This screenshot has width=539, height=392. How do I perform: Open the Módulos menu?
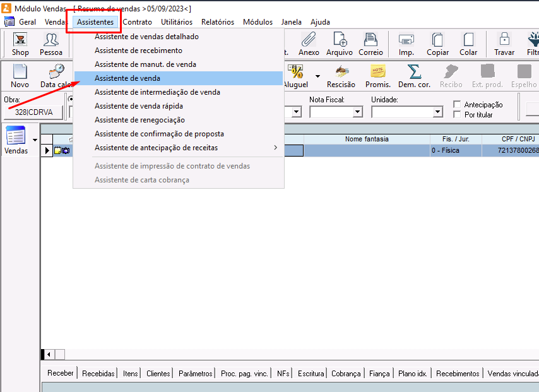tap(258, 22)
